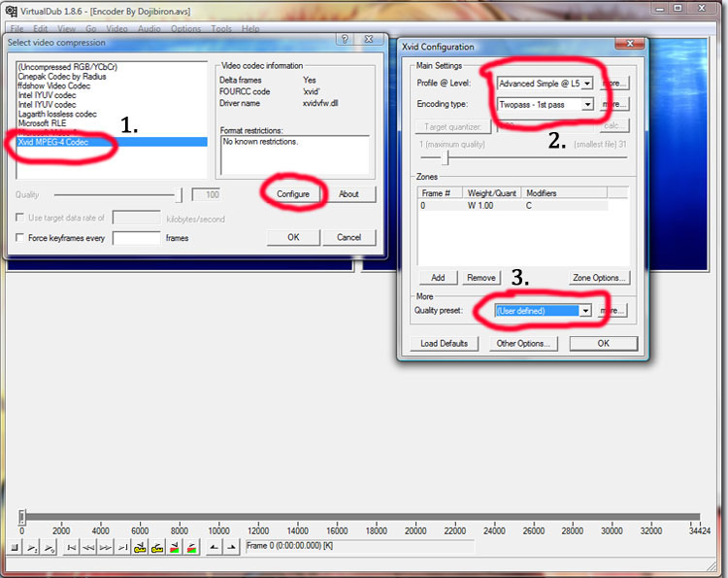The height and width of the screenshot is (578, 728).
Task: Open the File menu
Action: coord(17,29)
